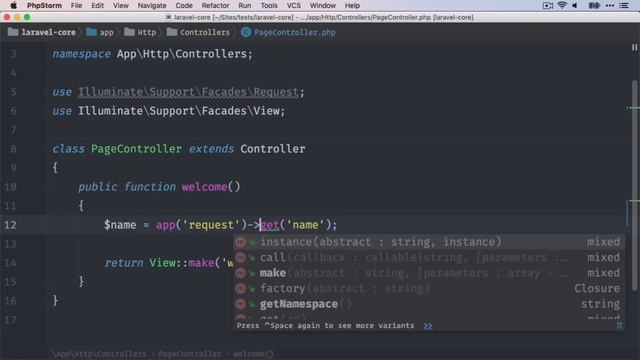Click the battery status icon

(594, 5)
